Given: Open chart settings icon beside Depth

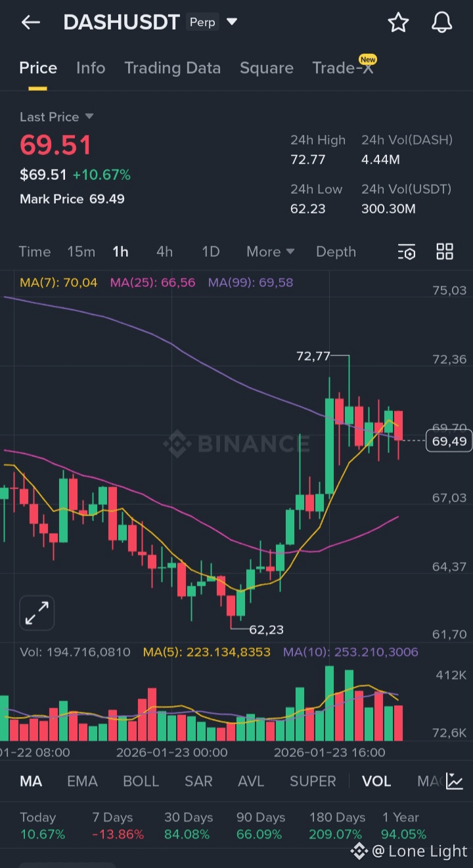Looking at the screenshot, I should 407,251.
